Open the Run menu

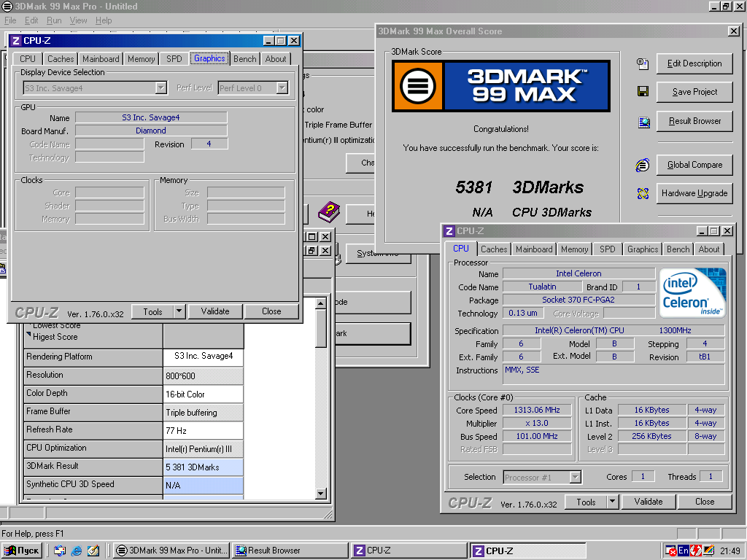pos(54,20)
